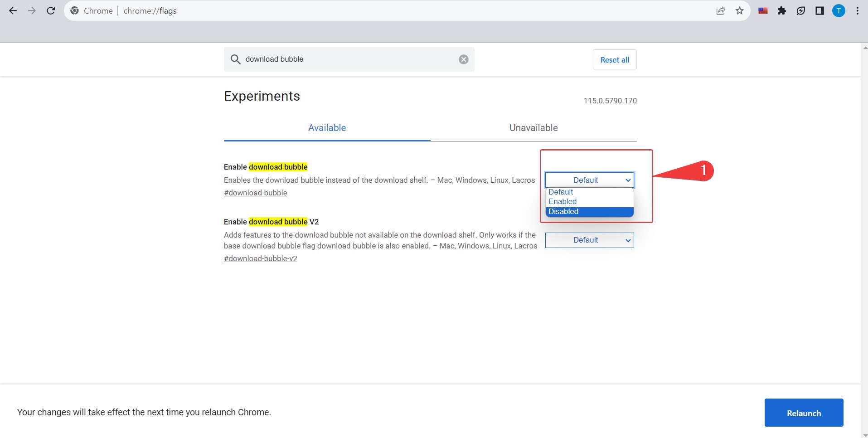
Task: Open the #download-bubble-v2 anchor link
Action: click(261, 258)
